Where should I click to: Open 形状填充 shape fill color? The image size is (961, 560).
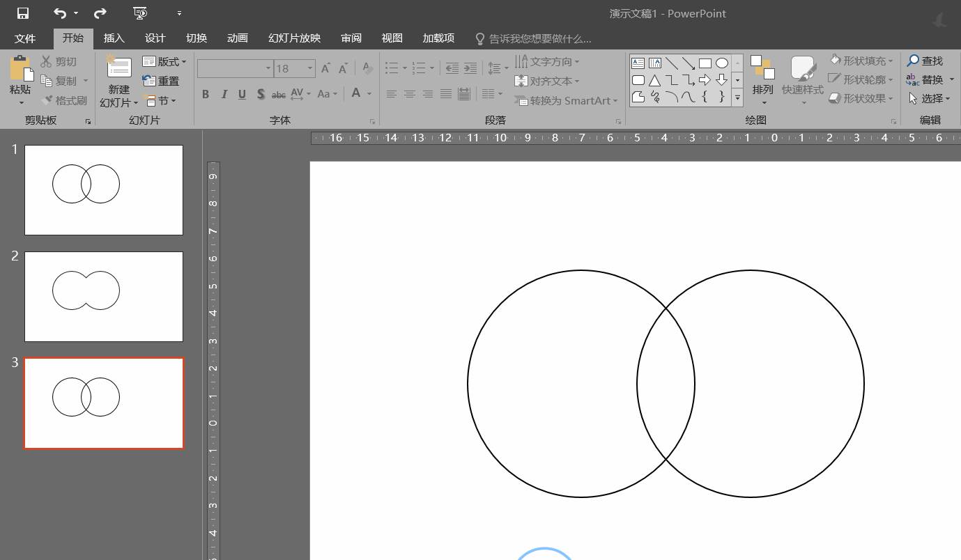pos(861,61)
